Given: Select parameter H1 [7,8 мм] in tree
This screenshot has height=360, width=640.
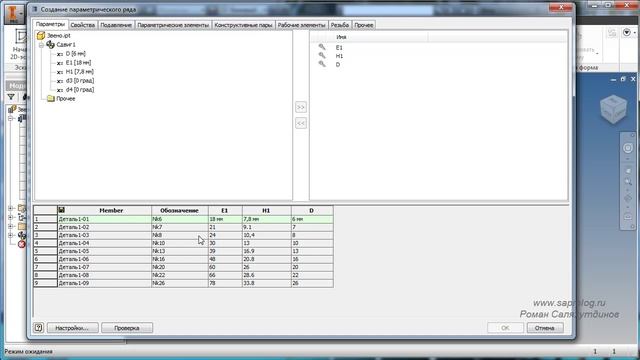Looking at the screenshot, I should point(80,72).
